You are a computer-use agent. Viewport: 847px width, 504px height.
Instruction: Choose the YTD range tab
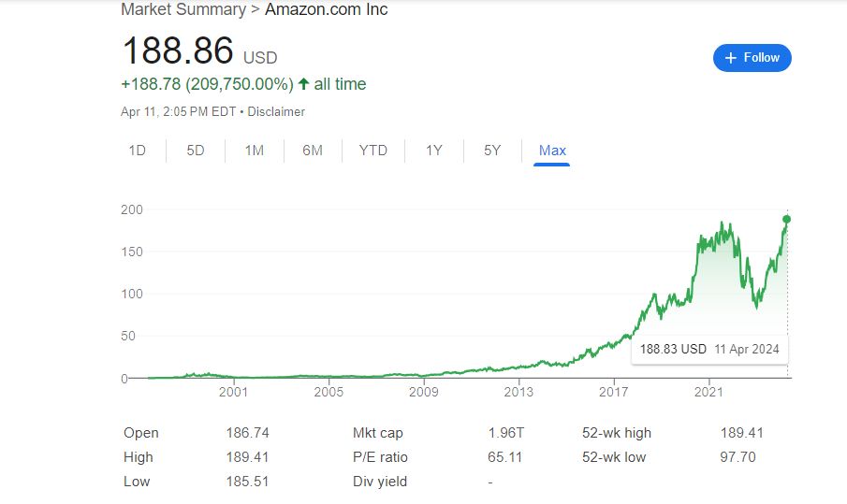[x=372, y=151]
